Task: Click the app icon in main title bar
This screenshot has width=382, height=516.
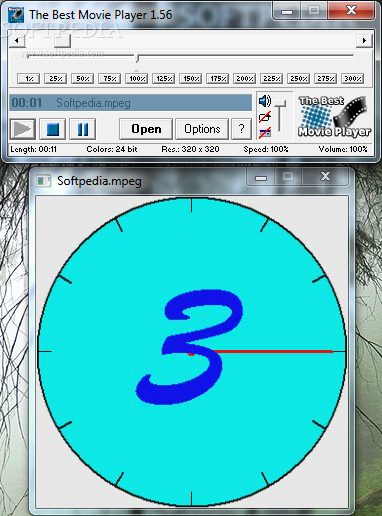Action: coord(16,15)
